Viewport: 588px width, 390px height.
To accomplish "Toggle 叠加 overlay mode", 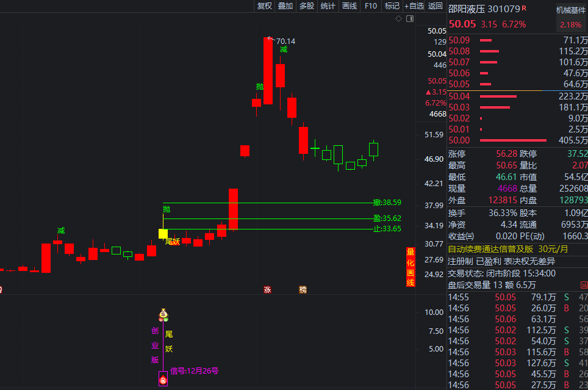I will [285, 6].
